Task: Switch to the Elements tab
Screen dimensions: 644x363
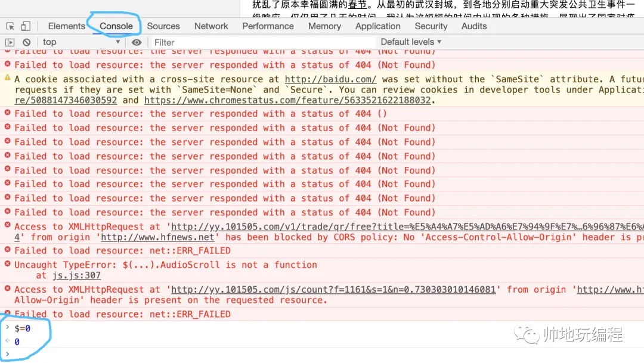Action: pyautogui.click(x=67, y=26)
